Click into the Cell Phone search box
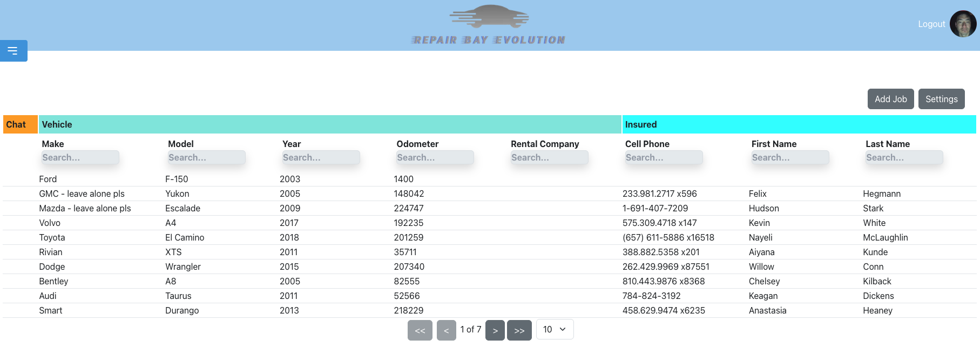Image resolution: width=980 pixels, height=353 pixels. point(664,157)
